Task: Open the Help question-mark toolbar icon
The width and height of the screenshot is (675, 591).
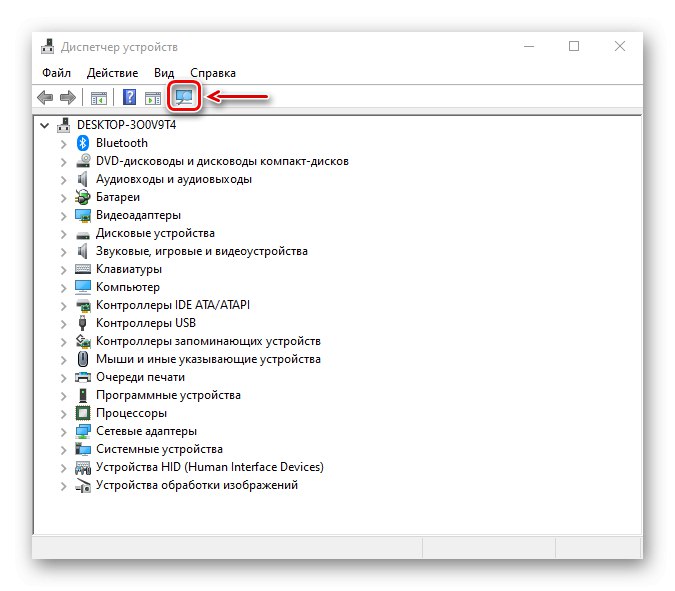Action: pyautogui.click(x=129, y=97)
